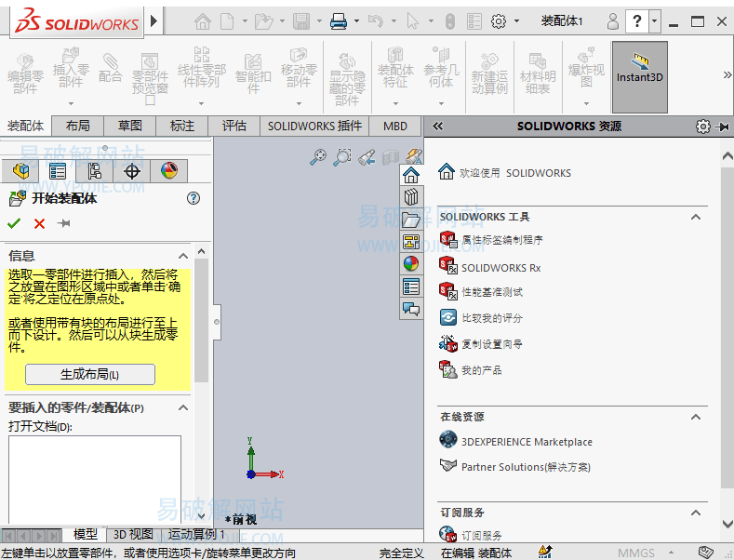Select the 运动算例 1 bottom tab

pyautogui.click(x=196, y=534)
